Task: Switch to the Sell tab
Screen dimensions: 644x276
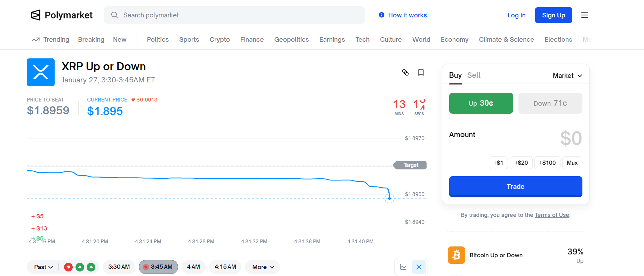Action: pyautogui.click(x=474, y=75)
